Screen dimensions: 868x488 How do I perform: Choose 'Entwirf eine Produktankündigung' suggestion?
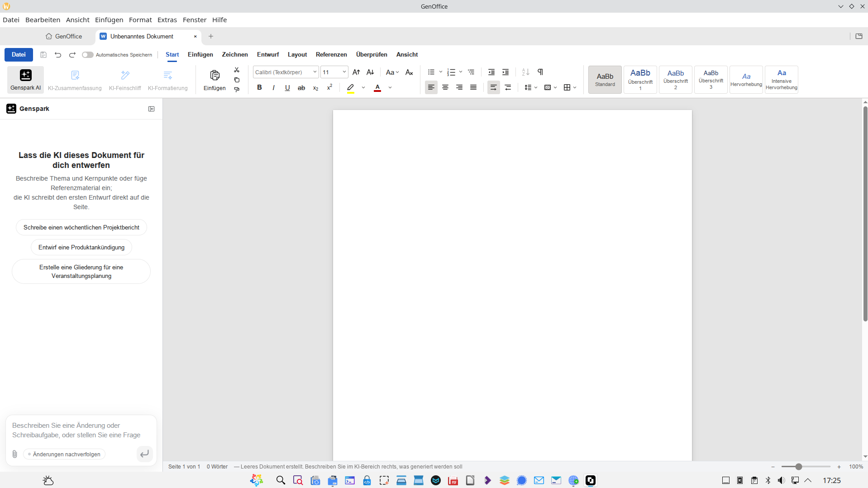click(x=81, y=248)
